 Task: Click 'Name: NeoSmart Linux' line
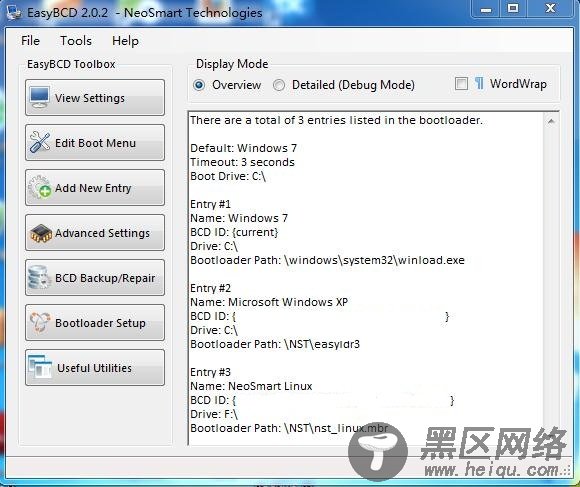(x=251, y=386)
